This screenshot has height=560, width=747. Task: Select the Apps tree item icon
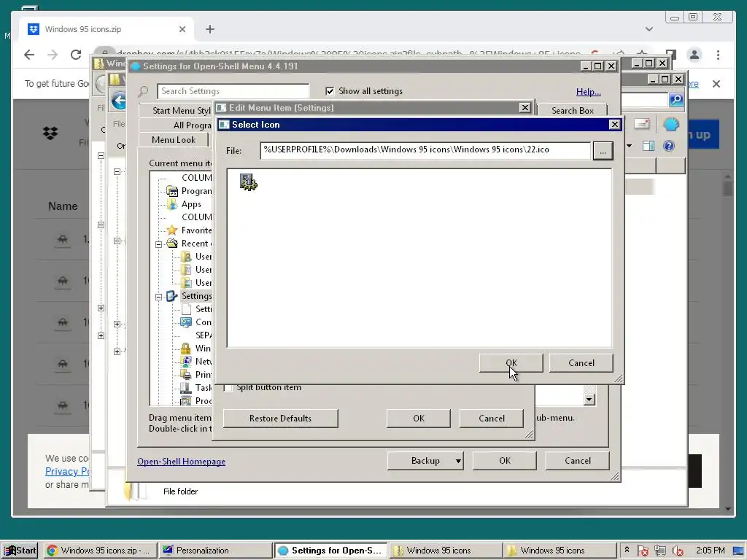point(172,204)
